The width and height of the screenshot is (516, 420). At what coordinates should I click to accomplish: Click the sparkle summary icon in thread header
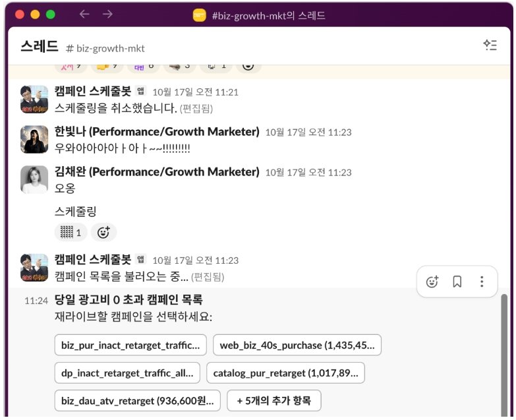489,45
